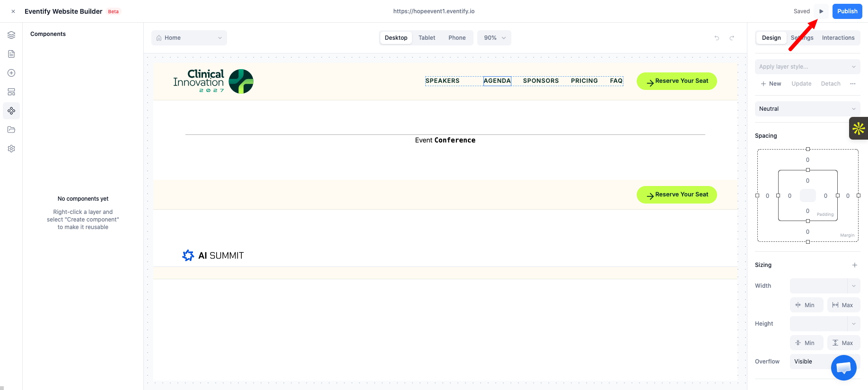Image resolution: width=868 pixels, height=390 pixels.
Task: Click the yellow asterisk widget icon
Action: (x=859, y=128)
